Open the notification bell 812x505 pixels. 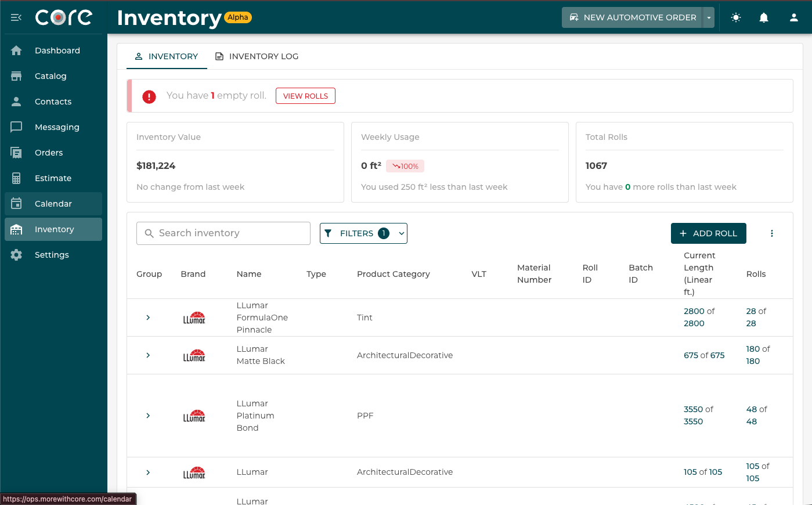pyautogui.click(x=764, y=17)
